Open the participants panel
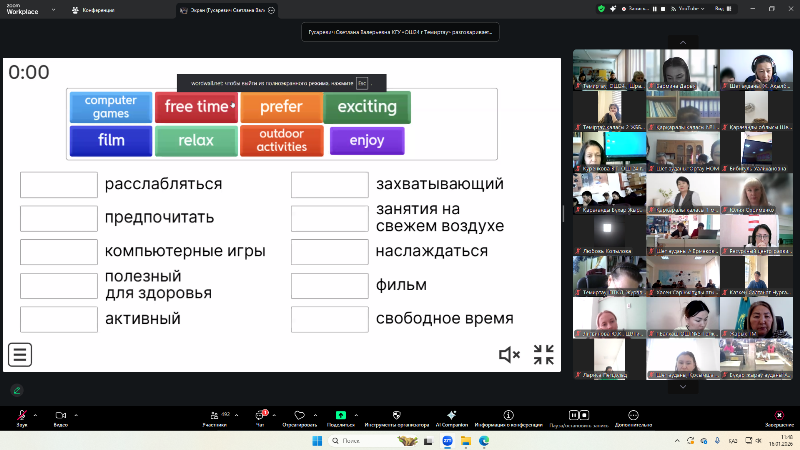 [x=214, y=415]
